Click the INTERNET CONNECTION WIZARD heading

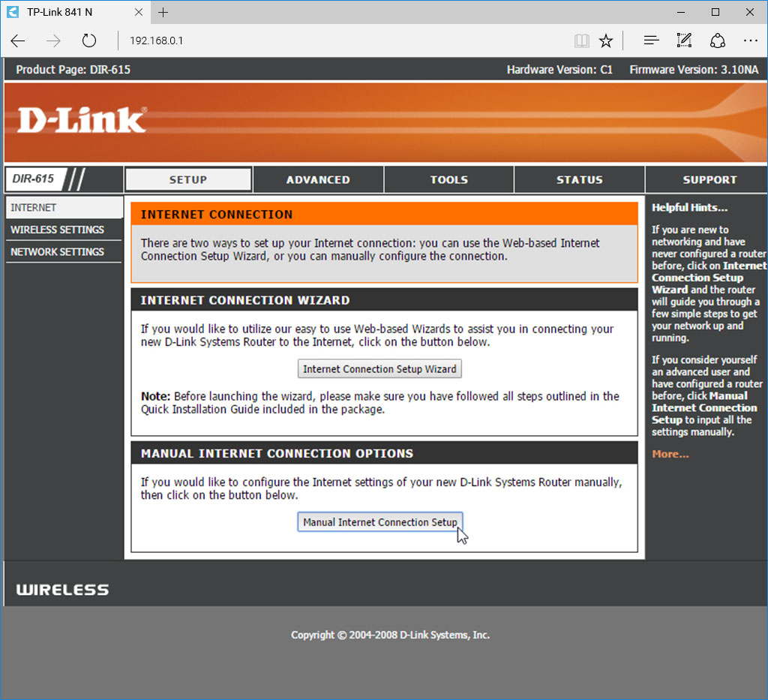[245, 300]
